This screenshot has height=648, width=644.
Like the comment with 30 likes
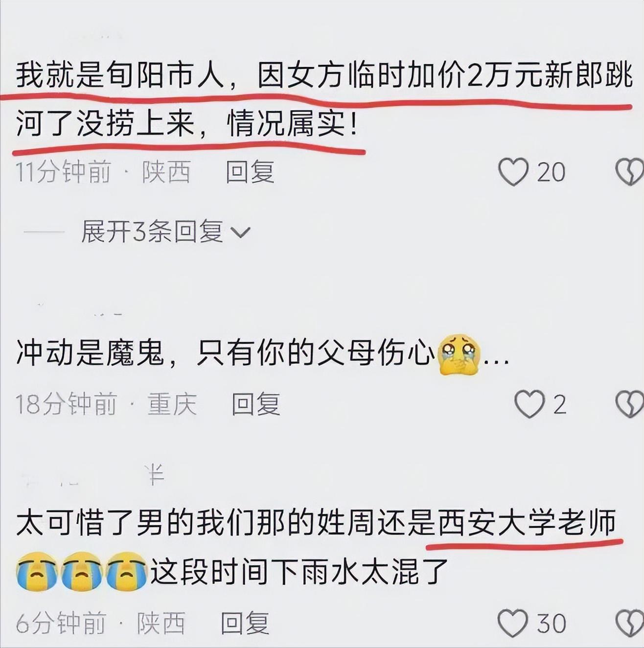512,623
